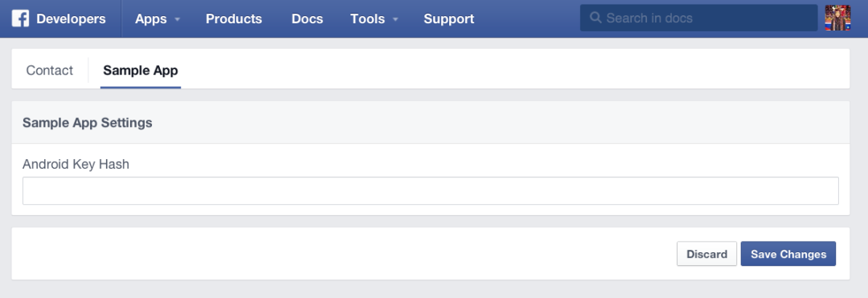
Task: Open the user profile avatar
Action: [837, 18]
